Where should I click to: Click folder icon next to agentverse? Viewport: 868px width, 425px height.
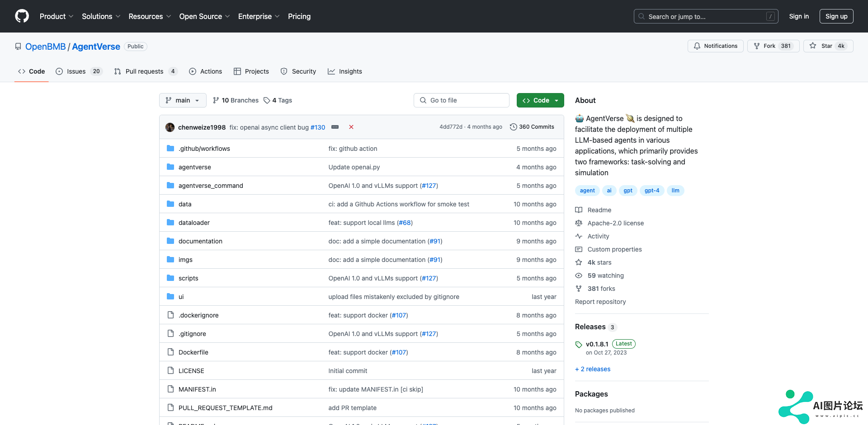coord(170,167)
